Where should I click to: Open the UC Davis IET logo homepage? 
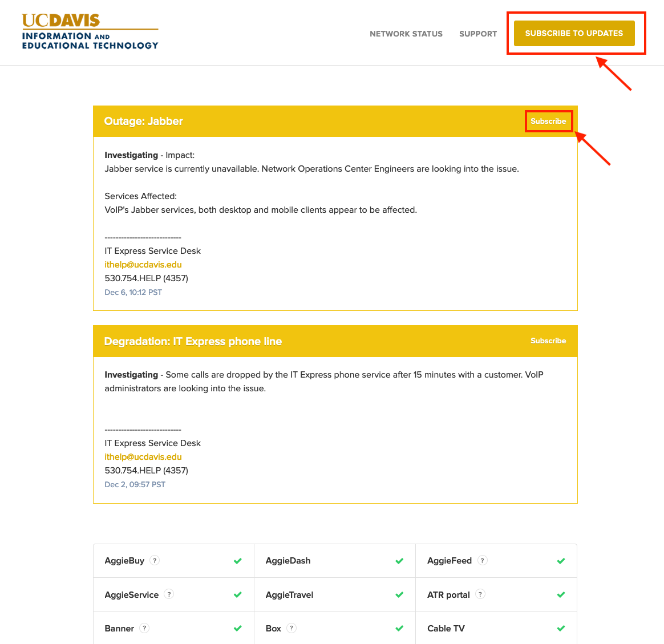(90, 32)
